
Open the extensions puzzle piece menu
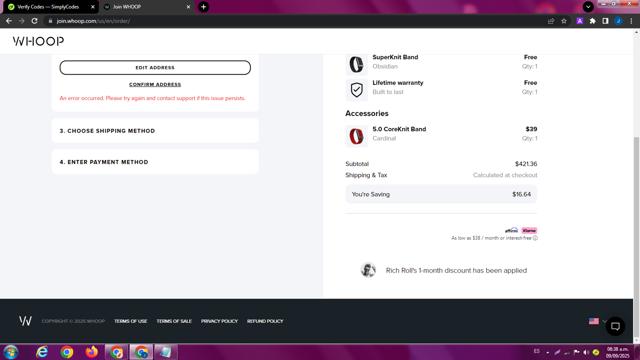coord(592,21)
